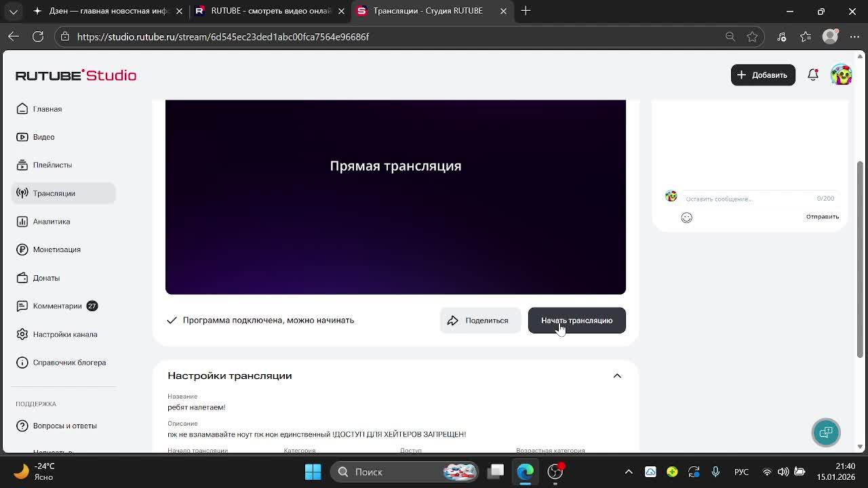
Task: Click the 27 comments counter badge
Action: point(92,306)
